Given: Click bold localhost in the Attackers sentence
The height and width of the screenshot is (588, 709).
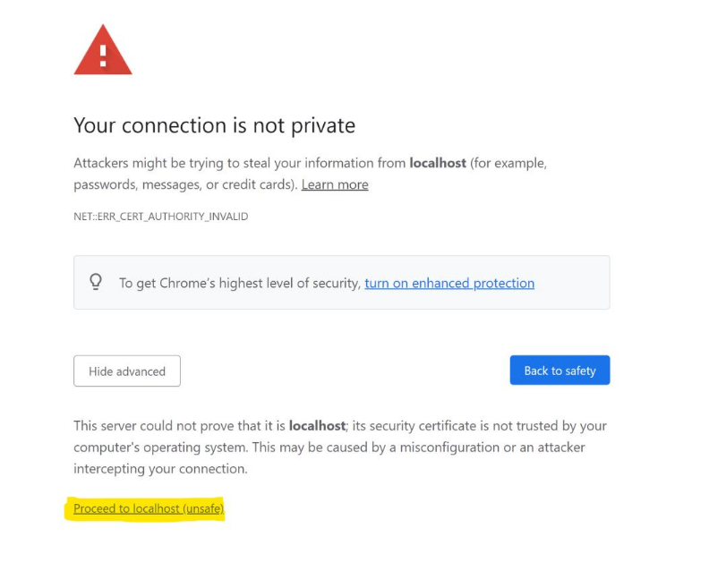Looking at the screenshot, I should [x=439, y=163].
